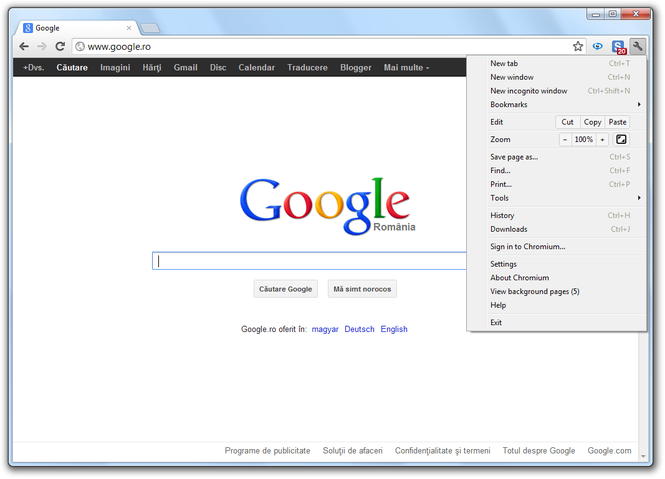Viewport: 665px width, 479px height.
Task: Open a new tab with tab-strip button
Action: [150, 28]
